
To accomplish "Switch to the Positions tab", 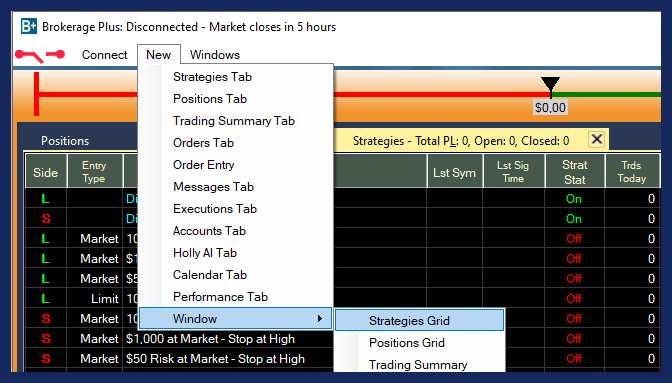I will coord(65,141).
